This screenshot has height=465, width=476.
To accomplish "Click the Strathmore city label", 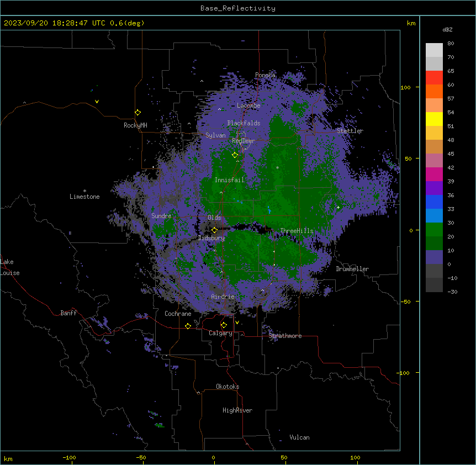I will coord(285,336).
